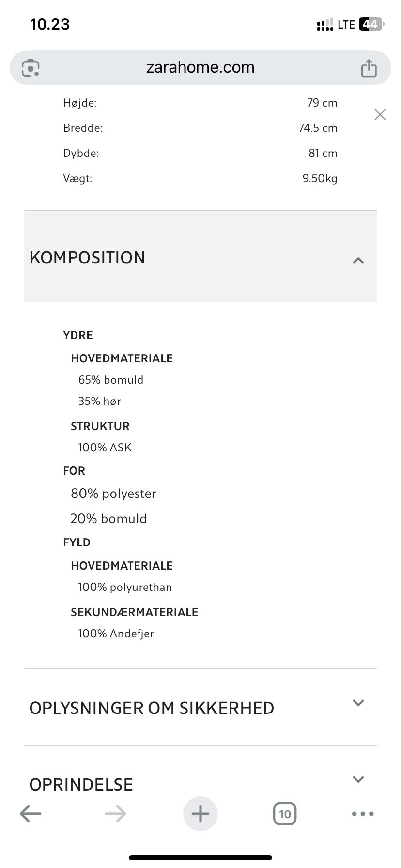Open a new tab with plus button
Image resolution: width=401 pixels, height=868 pixels.
[200, 814]
